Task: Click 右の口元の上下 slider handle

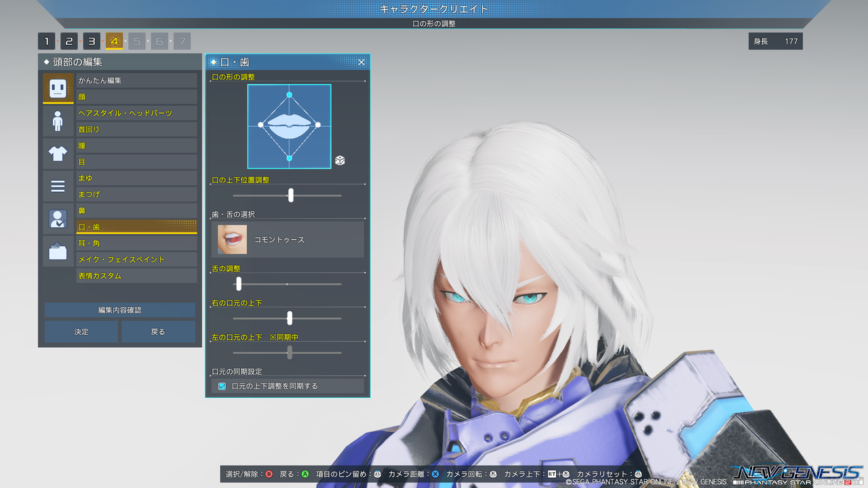Action: click(290, 318)
